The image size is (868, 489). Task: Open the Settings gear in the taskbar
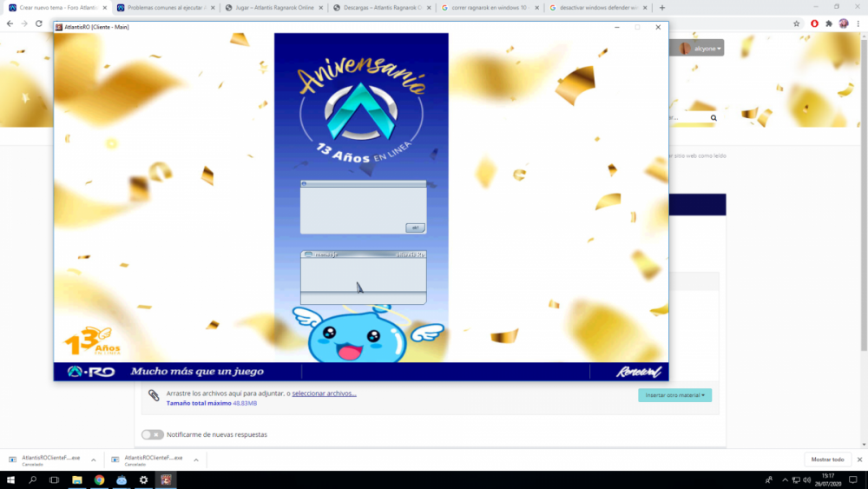[143, 479]
